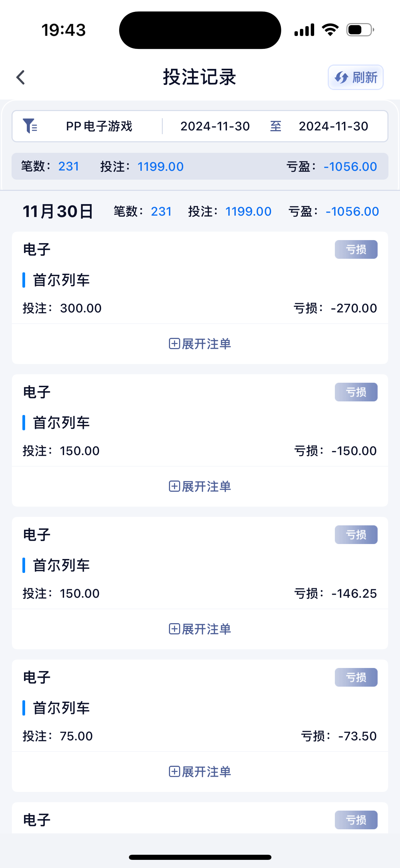Image resolution: width=400 pixels, height=868 pixels.
Task: Click 亏损 badge on the 75.00 bet card
Action: coord(356,677)
